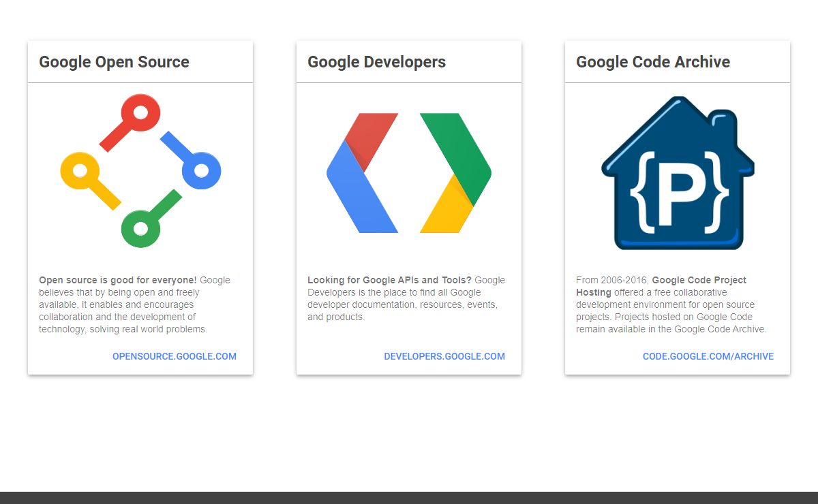
Task: Click the Google Developers card heading
Action: (376, 62)
